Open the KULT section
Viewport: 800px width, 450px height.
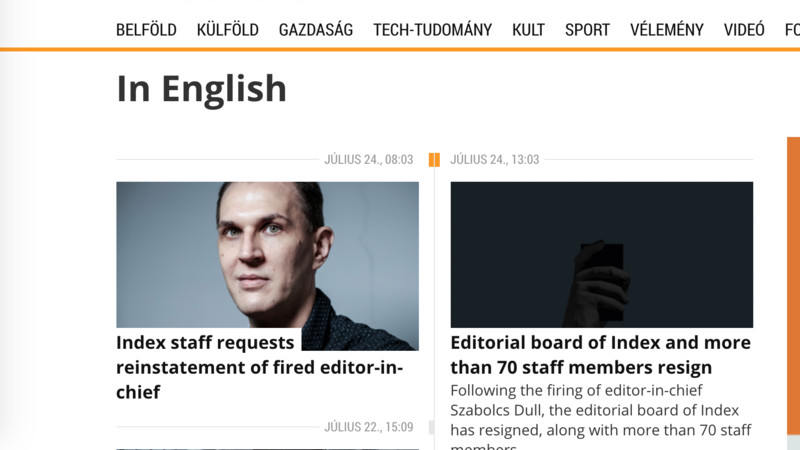[529, 30]
